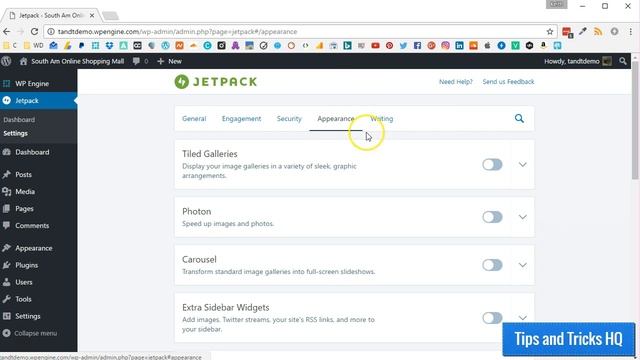The image size is (640, 360).
Task: Collapse the WordPress admin menu
Action: 30,333
